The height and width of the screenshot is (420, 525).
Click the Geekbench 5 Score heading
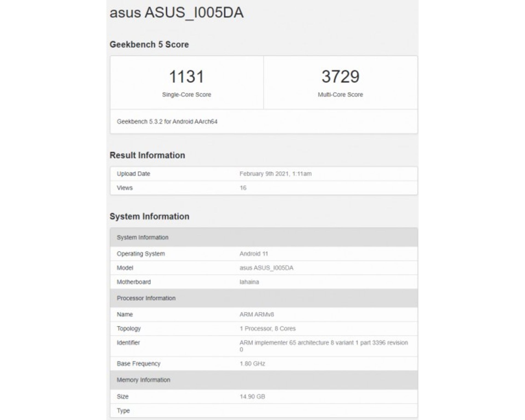coord(149,45)
